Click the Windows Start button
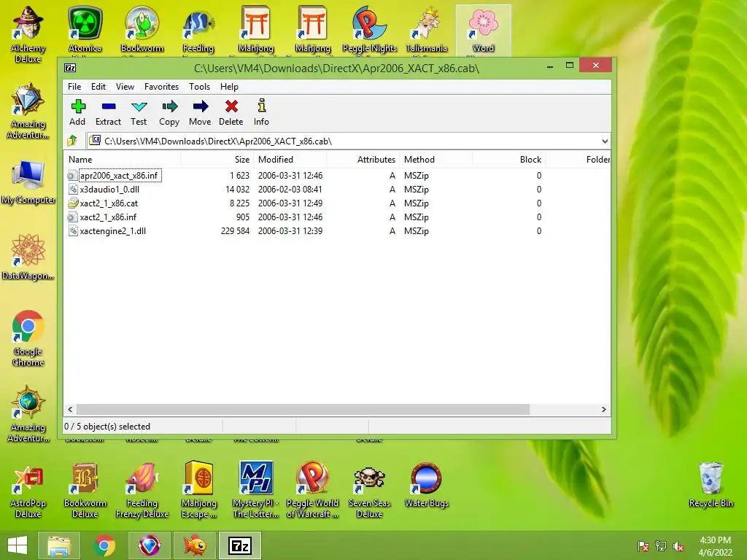 click(x=18, y=545)
